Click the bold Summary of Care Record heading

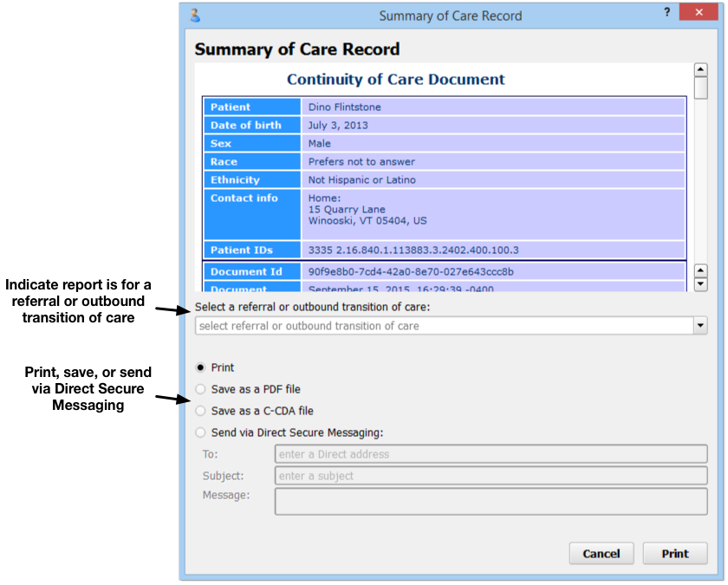coord(297,49)
